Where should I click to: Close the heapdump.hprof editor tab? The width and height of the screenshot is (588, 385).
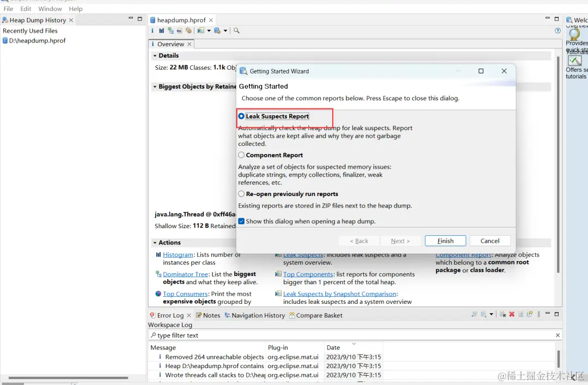(211, 20)
